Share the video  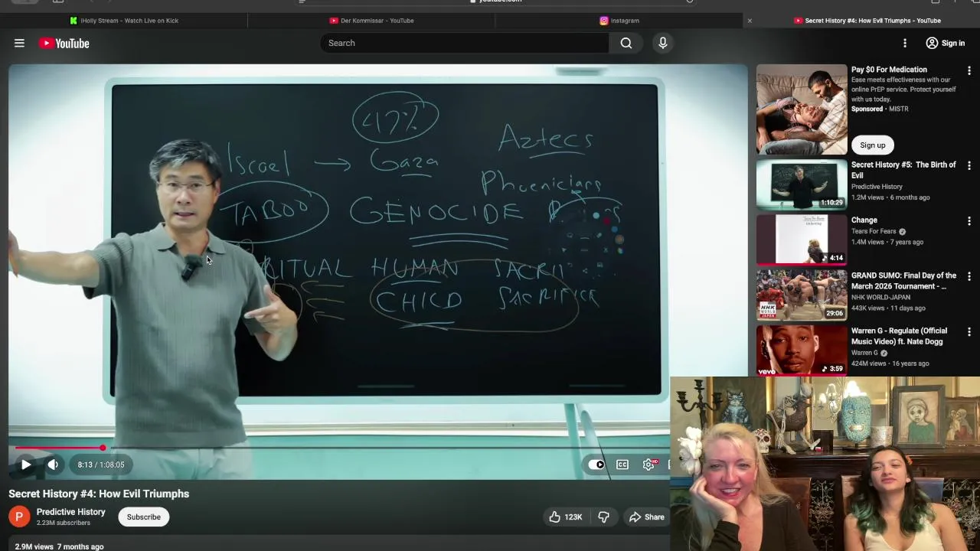tap(647, 517)
